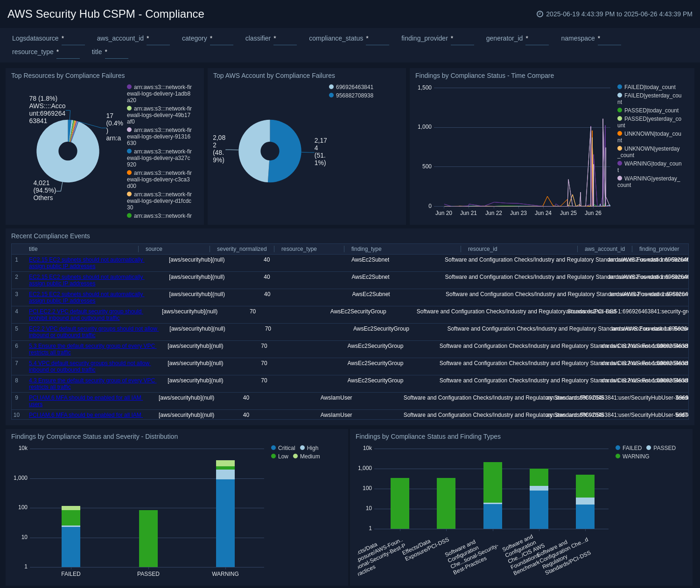Sort table by the table's aws_account_id column header
Viewport: 700px width, 588px height.
(605, 249)
